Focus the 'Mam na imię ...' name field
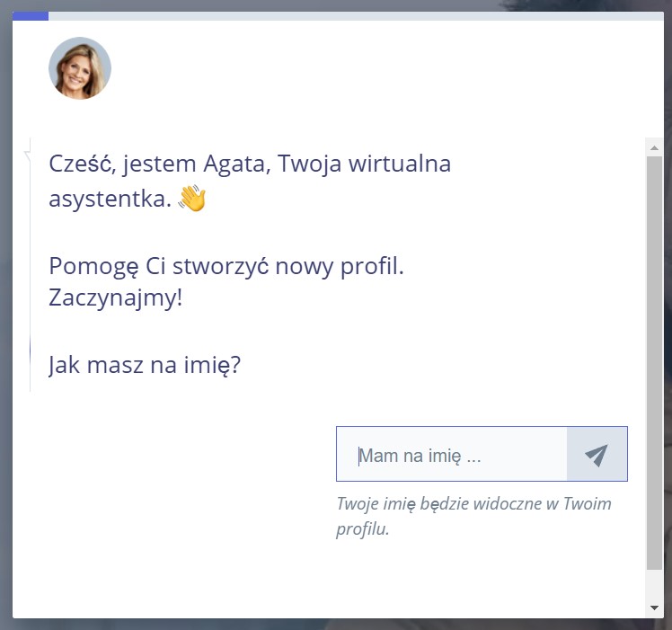Image resolution: width=672 pixels, height=630 pixels. coord(452,454)
